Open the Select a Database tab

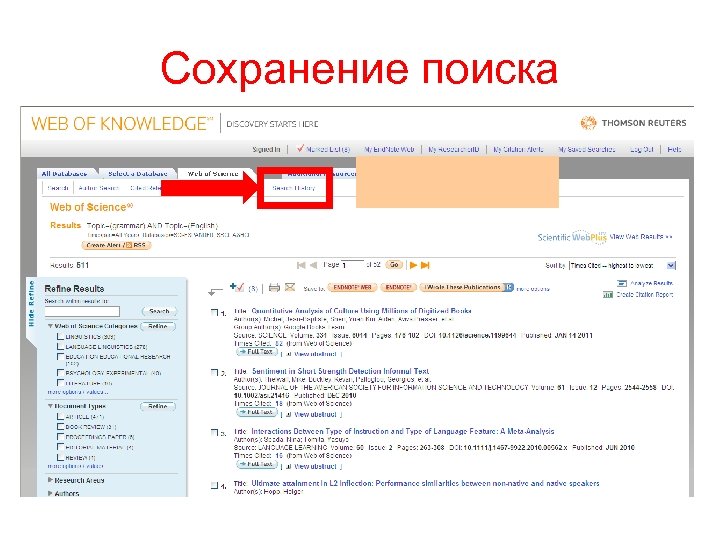(x=137, y=174)
